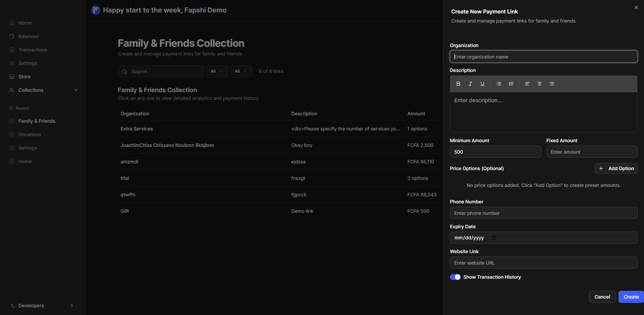Click the Settings gear icon in sidebar
The image size is (644, 315).
pyautogui.click(x=12, y=63)
